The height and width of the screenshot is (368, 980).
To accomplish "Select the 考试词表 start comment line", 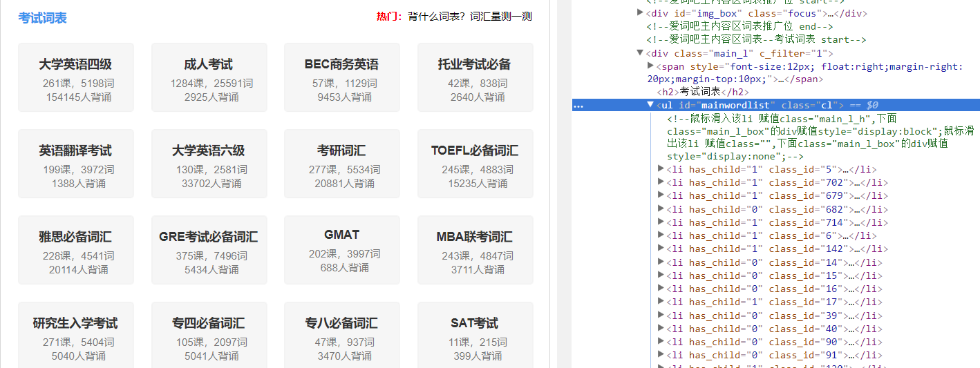I will tap(756, 39).
